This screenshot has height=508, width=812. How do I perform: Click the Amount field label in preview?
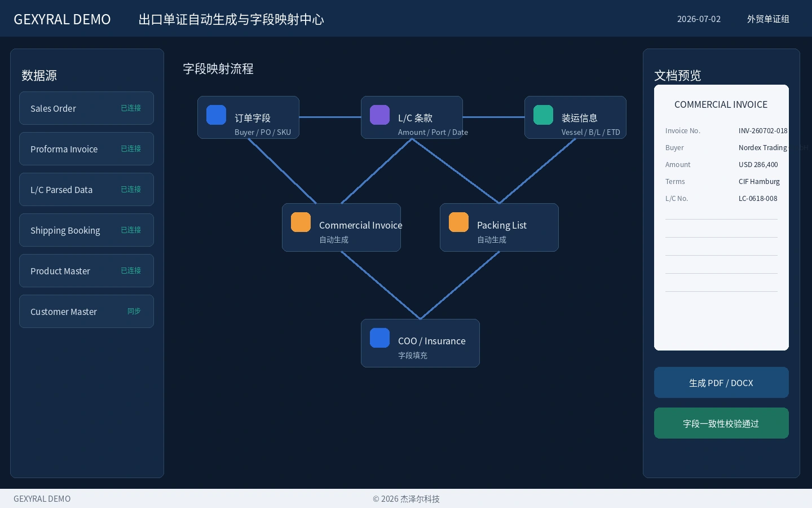click(x=678, y=164)
